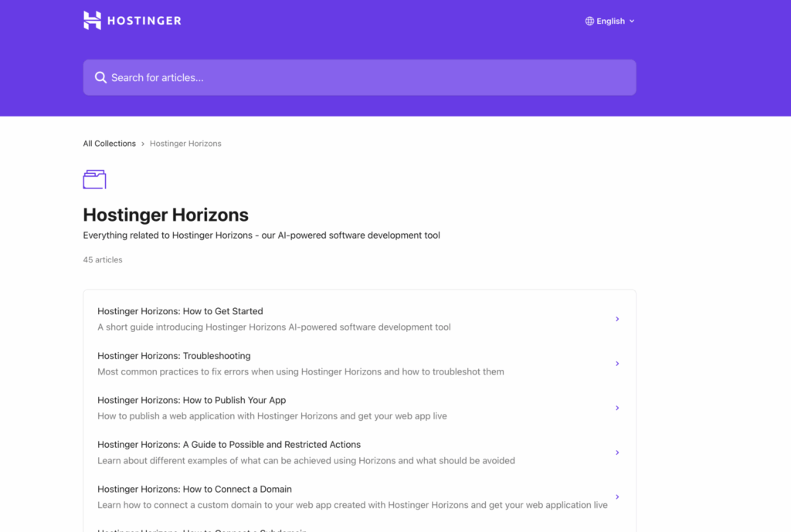
Task: Open the Guide to Possible and Restricted Actions
Action: point(228,444)
